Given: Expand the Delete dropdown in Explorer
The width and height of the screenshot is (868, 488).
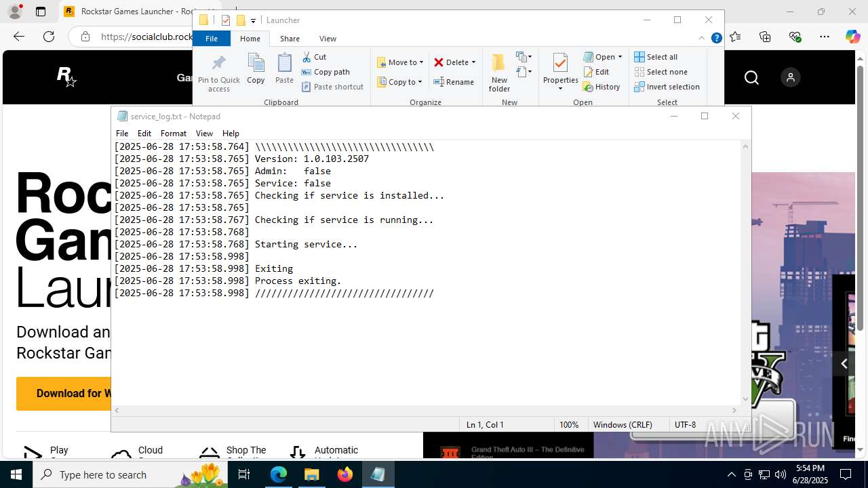Looking at the screenshot, I should tap(473, 62).
